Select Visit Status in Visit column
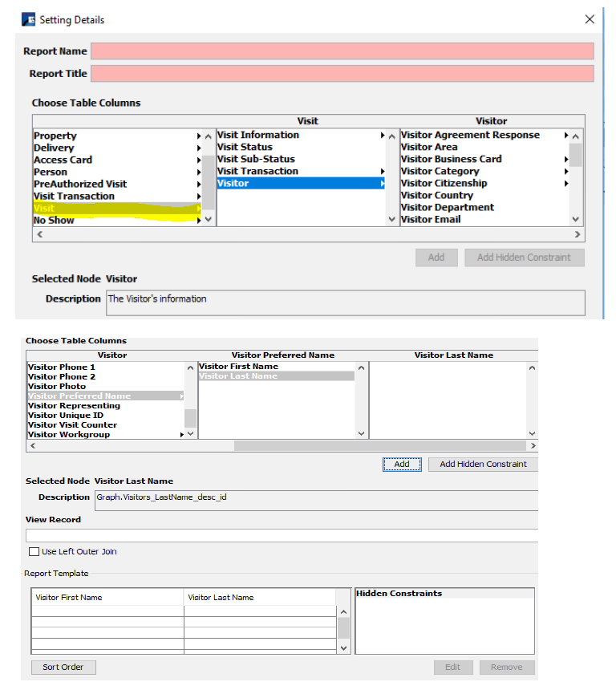 tap(245, 147)
